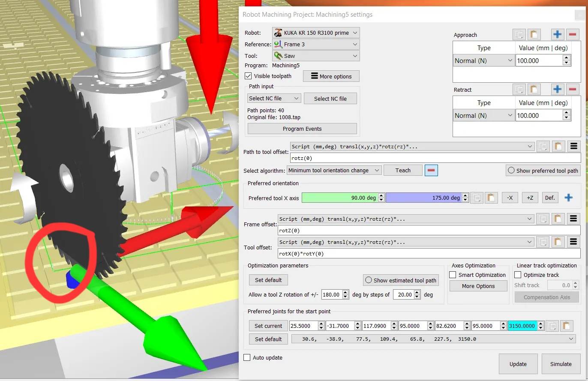Toggle the Visible toolpath checkbox
Viewport: 588px width, 381px height.
click(x=248, y=76)
